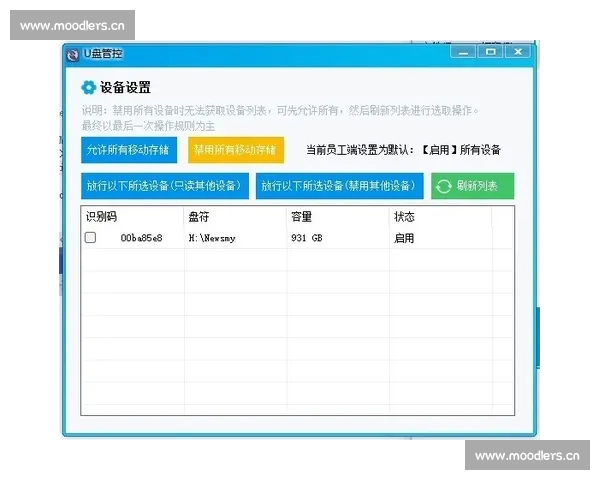Click 放行以下所选设备(禁用其他设备) button
The height and width of the screenshot is (480, 600).
tap(339, 186)
